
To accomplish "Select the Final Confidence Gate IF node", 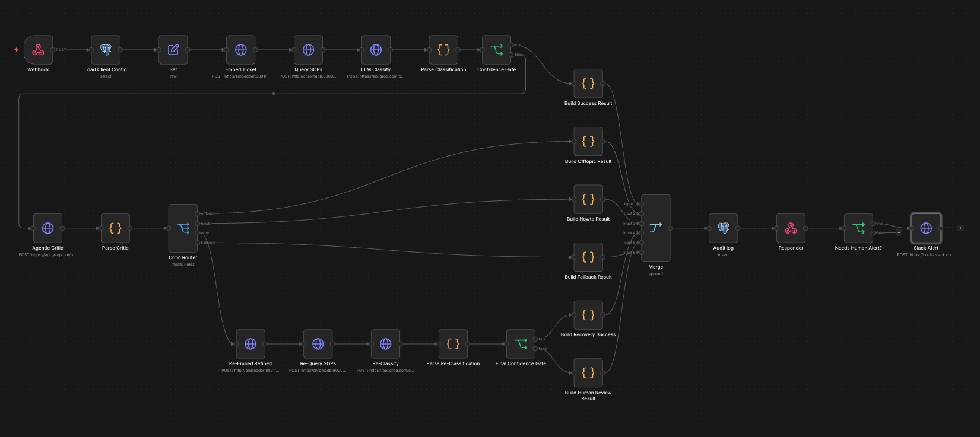I will (x=521, y=344).
